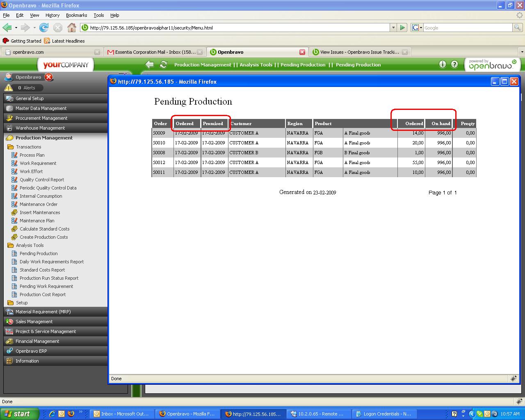
Task: Click the Windows Start button
Action: 20,414
